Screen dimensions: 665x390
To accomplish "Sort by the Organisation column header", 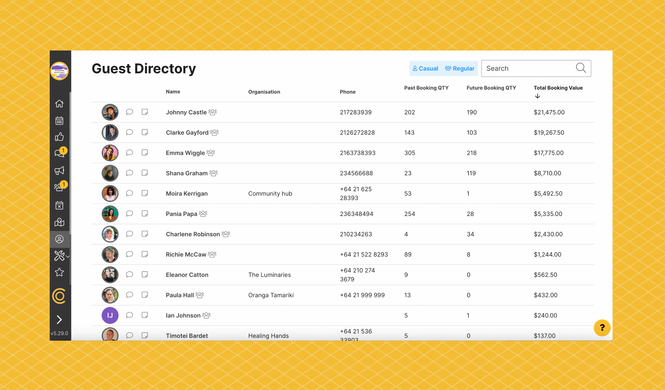I will pyautogui.click(x=264, y=92).
